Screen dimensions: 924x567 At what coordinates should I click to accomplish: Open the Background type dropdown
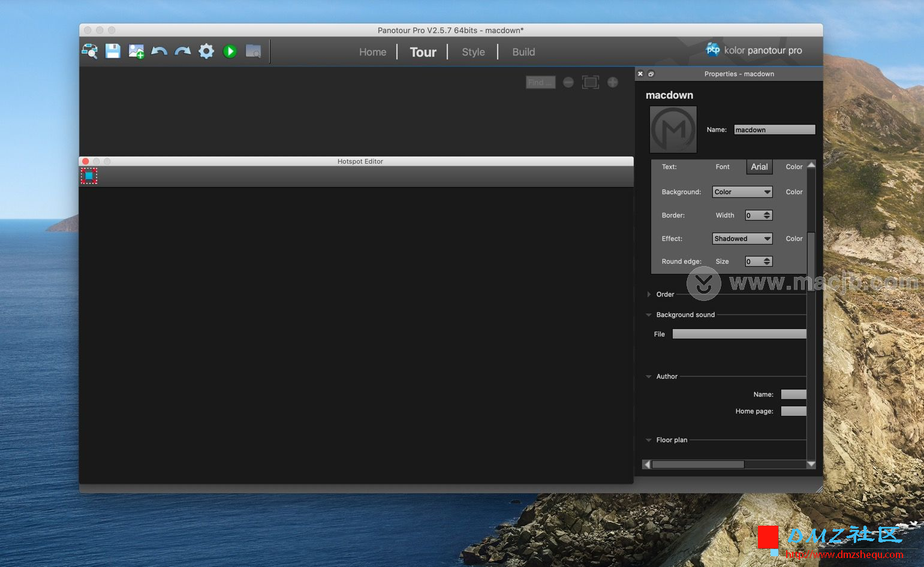click(x=742, y=192)
